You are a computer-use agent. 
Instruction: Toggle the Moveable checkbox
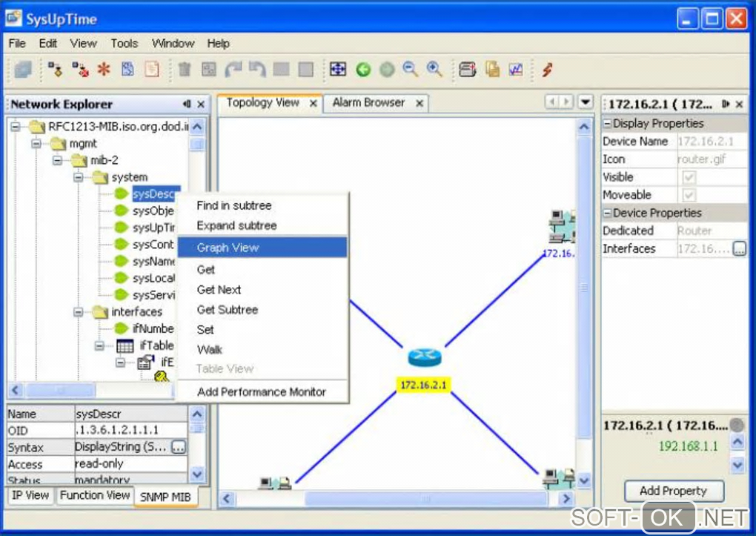coord(689,195)
